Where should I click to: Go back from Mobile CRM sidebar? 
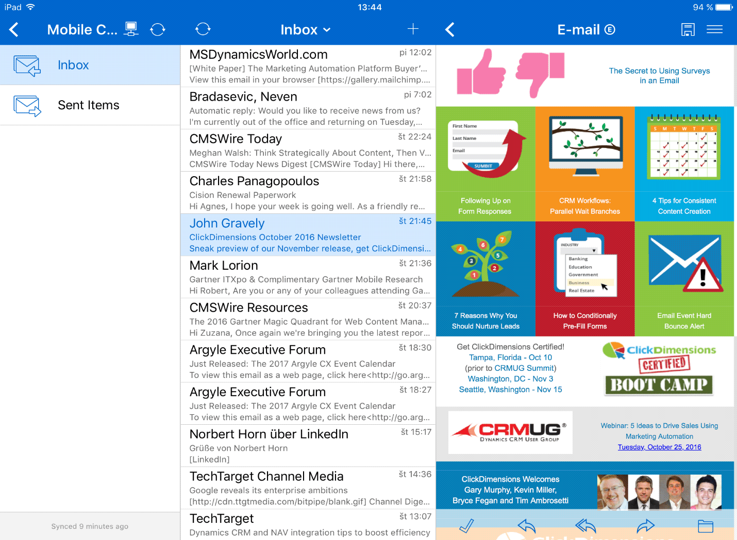click(14, 30)
